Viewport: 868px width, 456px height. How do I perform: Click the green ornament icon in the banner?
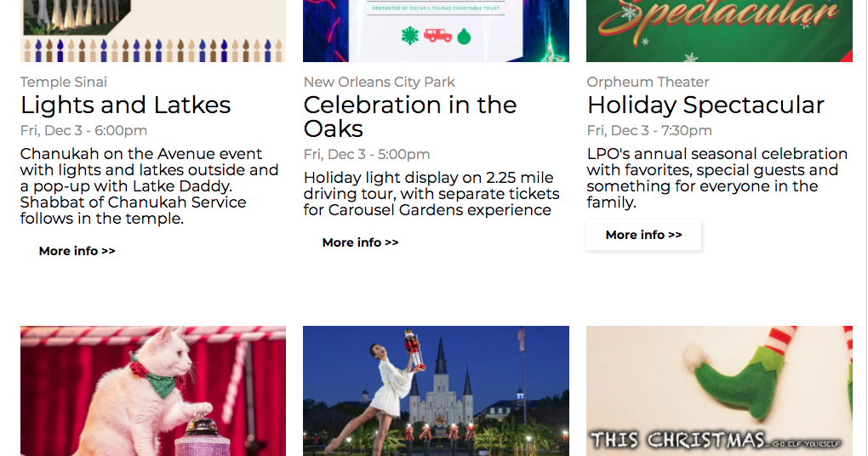click(464, 37)
